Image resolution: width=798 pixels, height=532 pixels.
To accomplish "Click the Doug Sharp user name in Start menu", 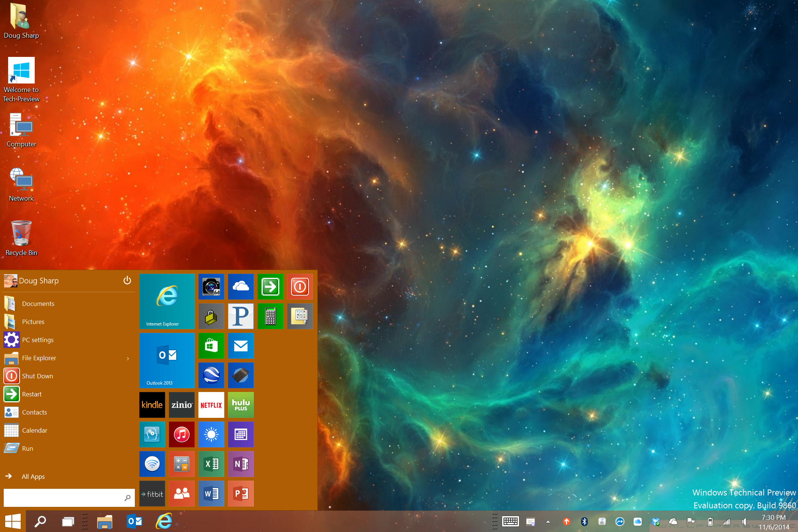I will click(x=39, y=281).
